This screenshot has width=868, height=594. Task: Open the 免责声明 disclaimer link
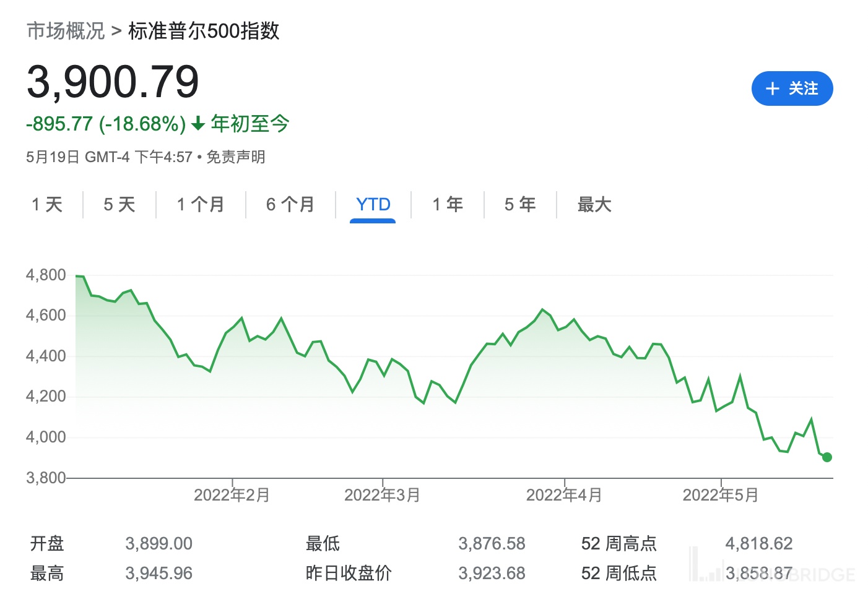[236, 157]
